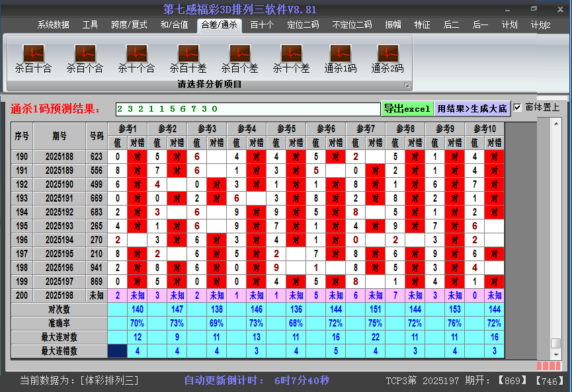Open the 通杀2码 analysis icon

(x=388, y=59)
